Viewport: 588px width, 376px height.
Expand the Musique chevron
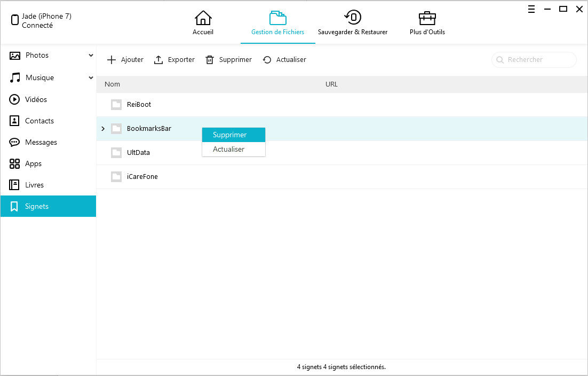click(91, 77)
